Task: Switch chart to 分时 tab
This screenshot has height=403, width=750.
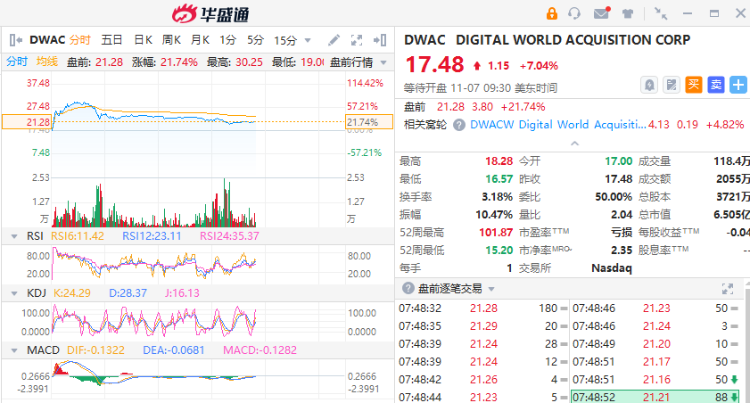Action: click(80, 40)
